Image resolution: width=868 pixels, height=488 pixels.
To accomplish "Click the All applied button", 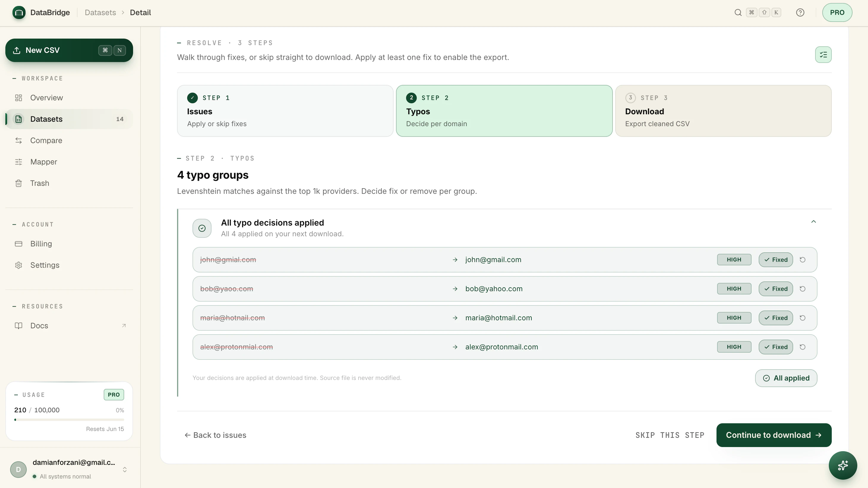I will pos(786,378).
